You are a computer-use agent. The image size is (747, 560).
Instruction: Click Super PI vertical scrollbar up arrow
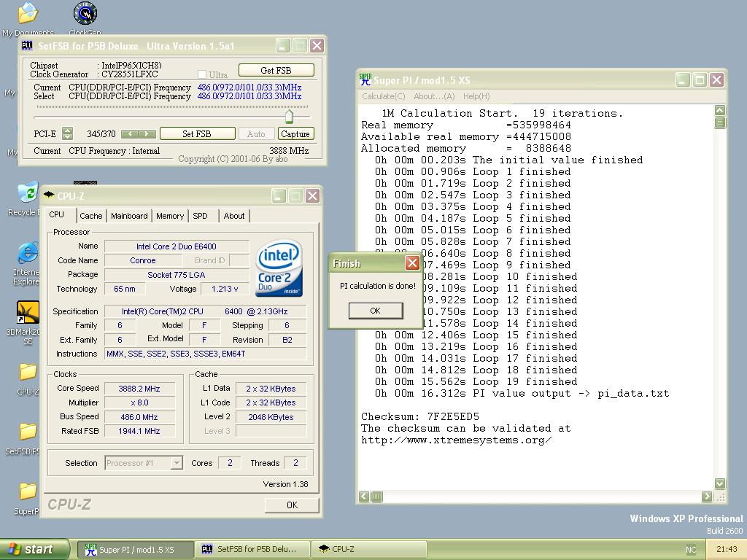[720, 111]
